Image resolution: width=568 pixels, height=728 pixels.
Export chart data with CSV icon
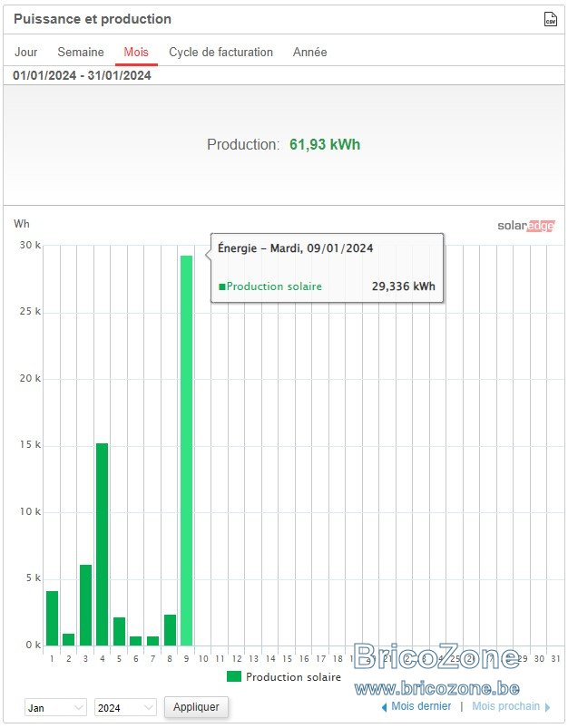550,19
